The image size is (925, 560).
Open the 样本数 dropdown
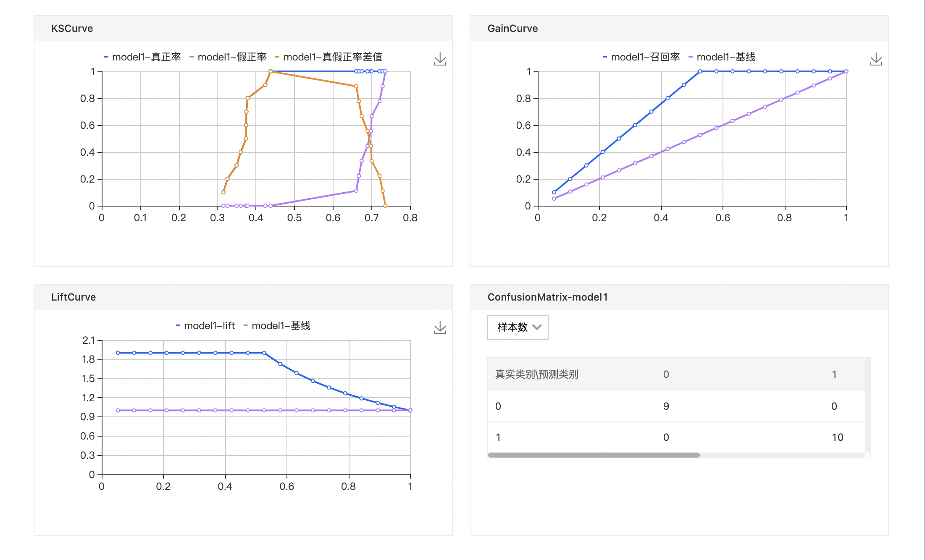[x=512, y=327]
